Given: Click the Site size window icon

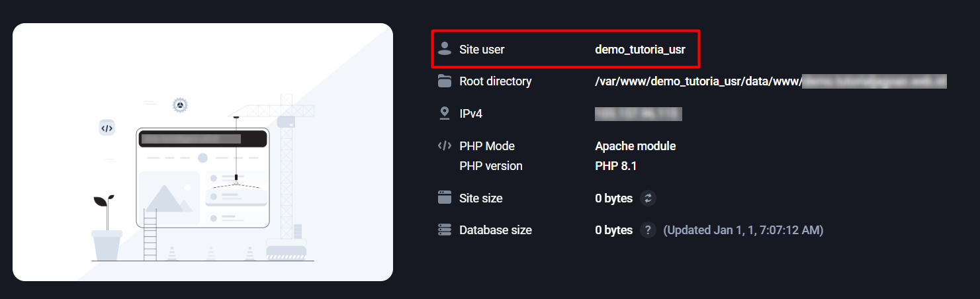Looking at the screenshot, I should 445,198.
